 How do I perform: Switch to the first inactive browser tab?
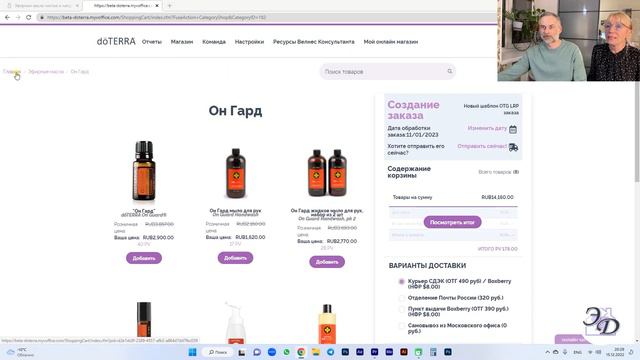coord(41,6)
